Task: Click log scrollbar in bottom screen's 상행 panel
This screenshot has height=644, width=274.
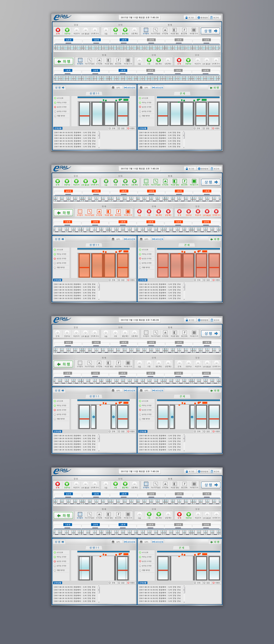Action: click(99, 594)
